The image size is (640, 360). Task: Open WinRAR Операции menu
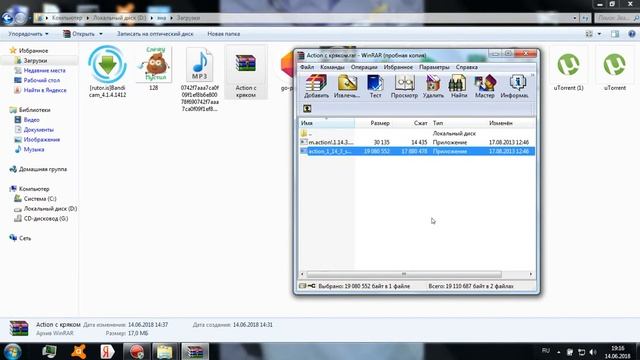(364, 67)
